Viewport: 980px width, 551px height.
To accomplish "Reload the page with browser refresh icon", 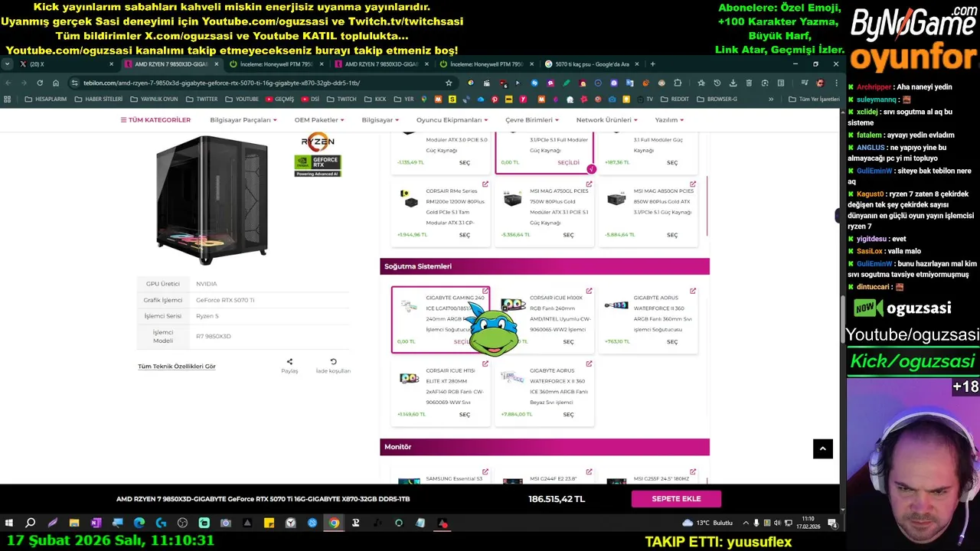I will 40,83.
